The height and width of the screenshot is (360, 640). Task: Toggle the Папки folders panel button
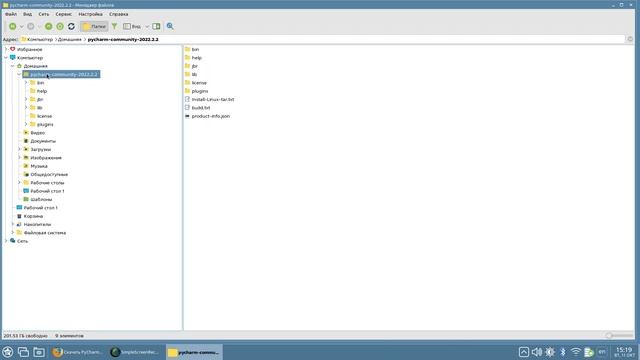[94, 26]
